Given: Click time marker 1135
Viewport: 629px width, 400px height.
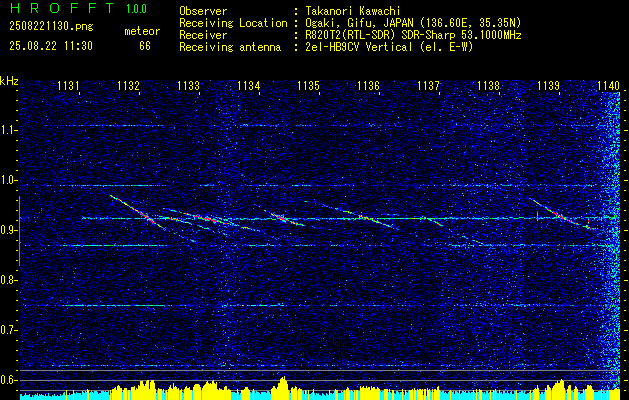Looking at the screenshot, I should point(308,86).
